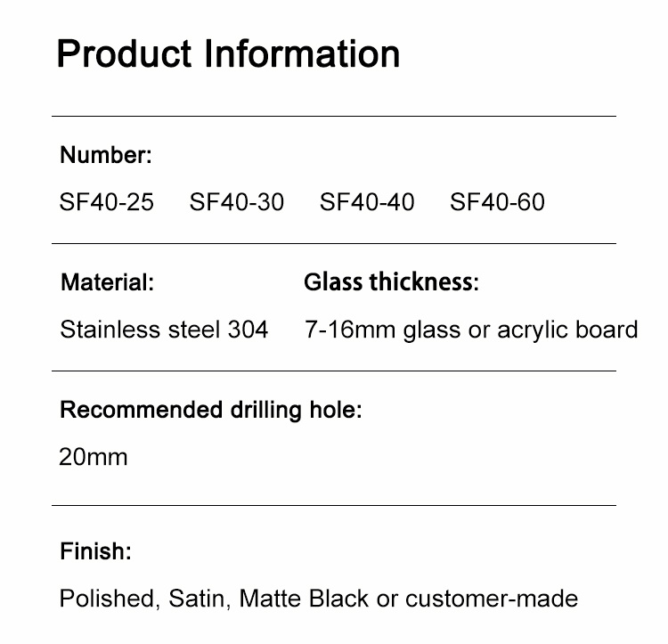668x644 pixels.
Task: Click the Recommended drilling hole: label
Action: 211,410
